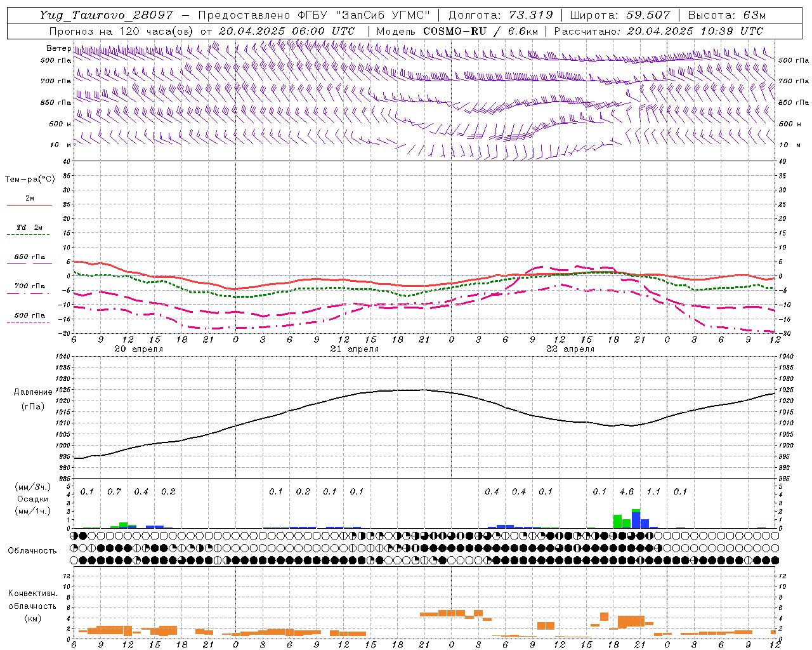Image resolution: width=812 pixels, height=650 pixels.
Task: Click the 500 гПа entry in the temperature legend
Action: pyautogui.click(x=30, y=315)
